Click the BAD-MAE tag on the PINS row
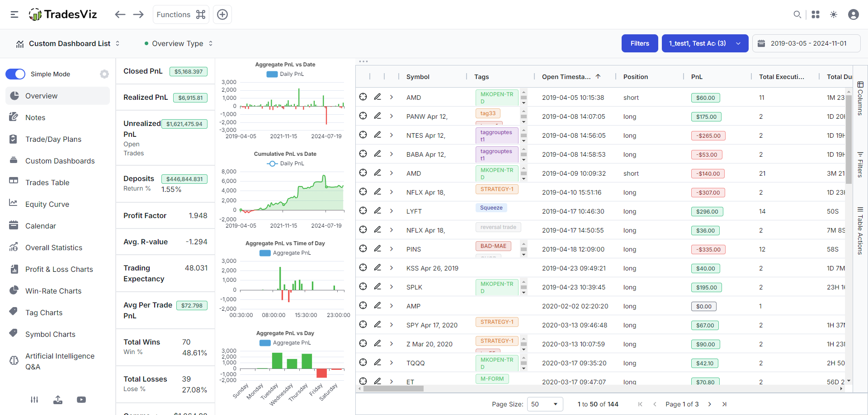The width and height of the screenshot is (868, 415). pos(493,246)
